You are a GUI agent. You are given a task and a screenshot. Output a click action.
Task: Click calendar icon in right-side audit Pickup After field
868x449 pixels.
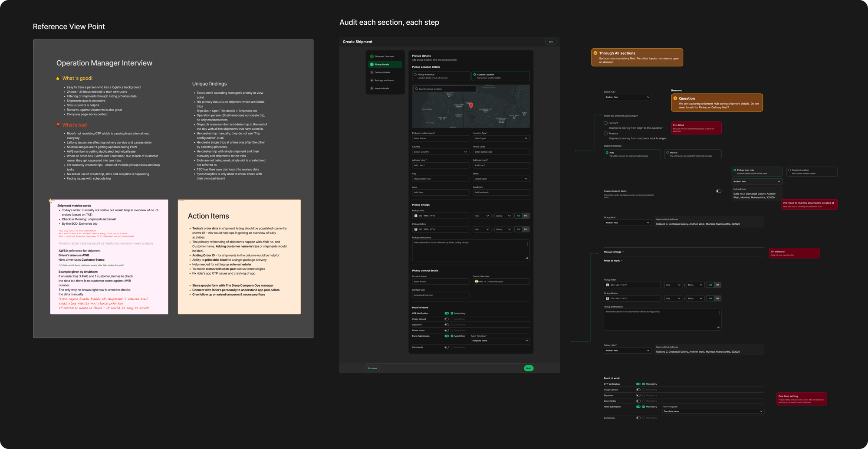point(607,285)
